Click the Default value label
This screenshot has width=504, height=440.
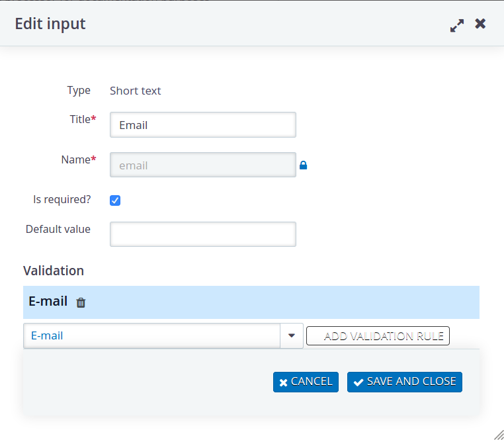click(58, 230)
